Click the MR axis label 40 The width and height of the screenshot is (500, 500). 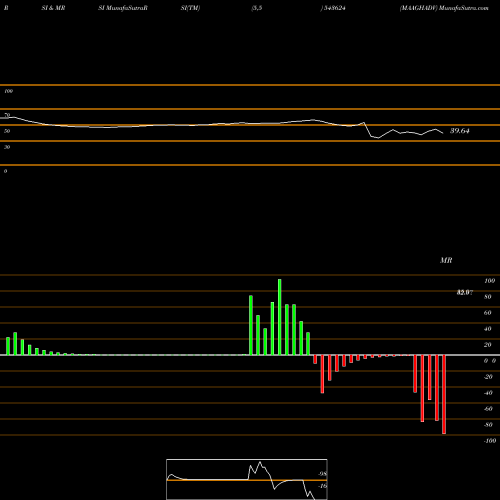[x=488, y=329]
